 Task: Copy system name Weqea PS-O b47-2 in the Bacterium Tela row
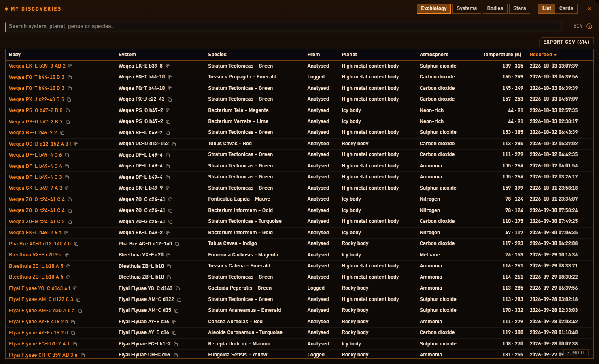168,110
